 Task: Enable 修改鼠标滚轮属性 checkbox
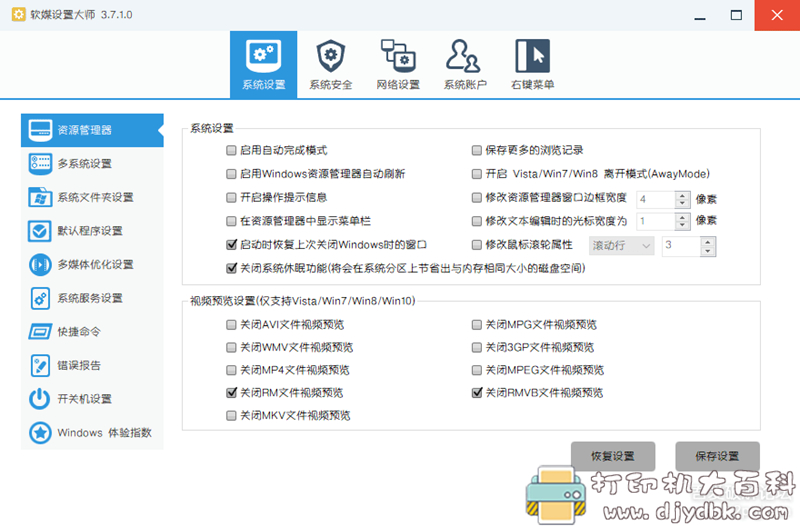(477, 245)
